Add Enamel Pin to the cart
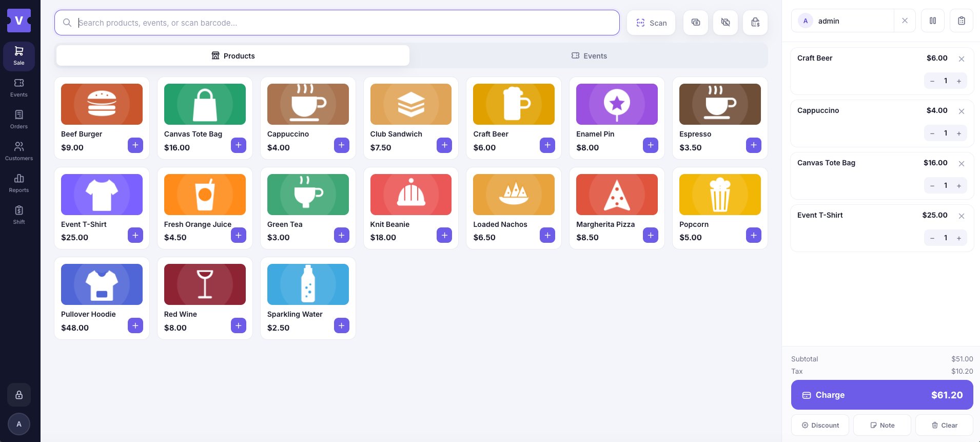The width and height of the screenshot is (980, 442). coord(651,145)
